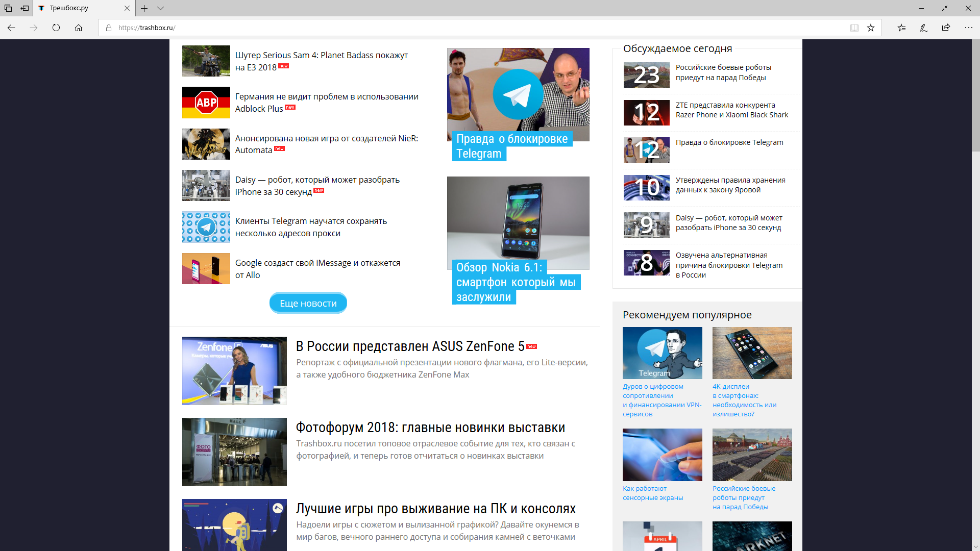
Task: Click the 23 comments thumbnail
Action: [647, 75]
